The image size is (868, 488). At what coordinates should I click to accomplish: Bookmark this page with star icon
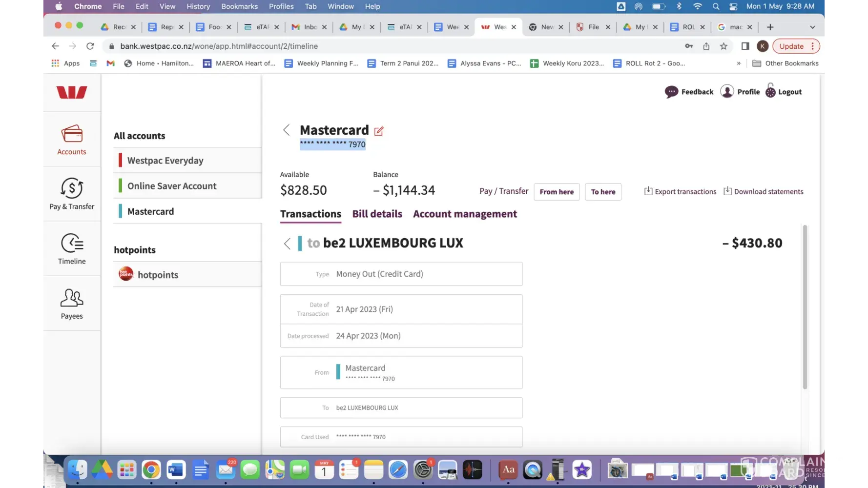point(723,46)
